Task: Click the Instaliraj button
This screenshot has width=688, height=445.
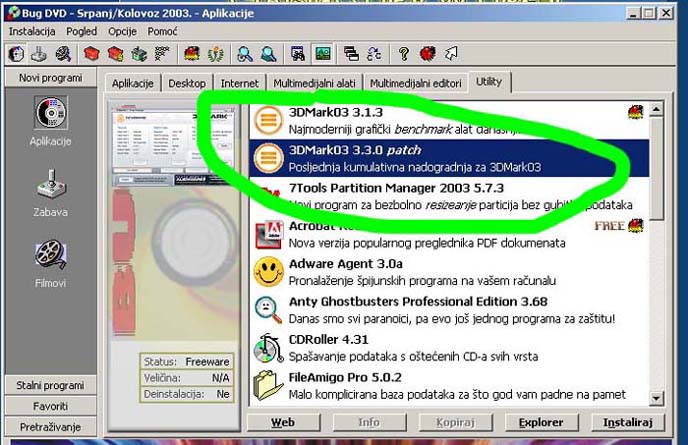Action: tap(627, 423)
